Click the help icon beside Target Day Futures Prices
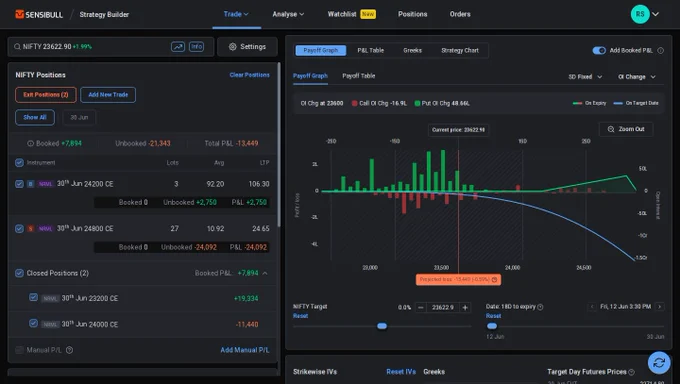 tap(631, 372)
